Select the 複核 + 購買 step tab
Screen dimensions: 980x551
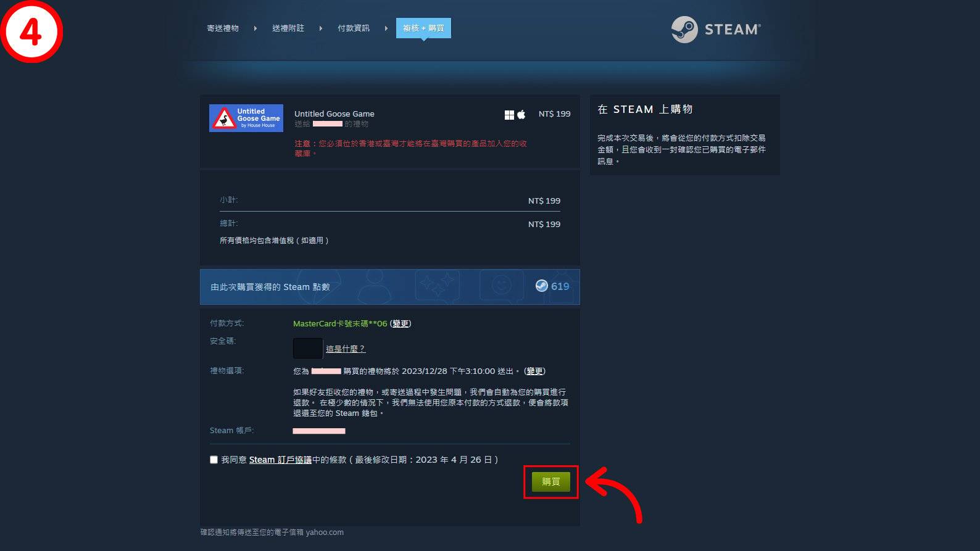click(423, 28)
